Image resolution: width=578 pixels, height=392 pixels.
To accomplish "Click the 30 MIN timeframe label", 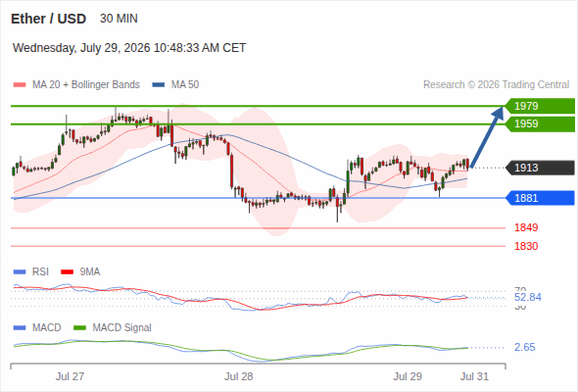I will tap(119, 19).
